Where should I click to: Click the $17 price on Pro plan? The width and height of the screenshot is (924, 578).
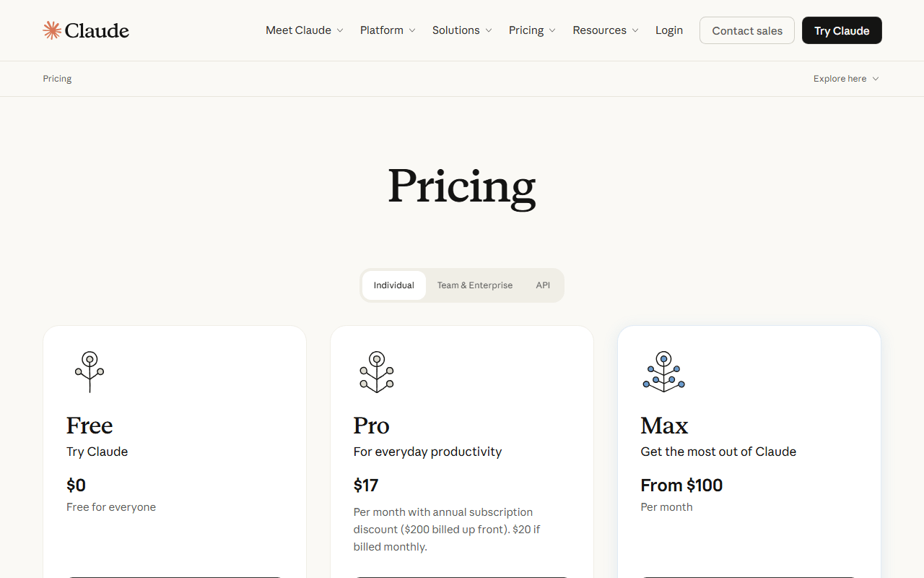[366, 485]
